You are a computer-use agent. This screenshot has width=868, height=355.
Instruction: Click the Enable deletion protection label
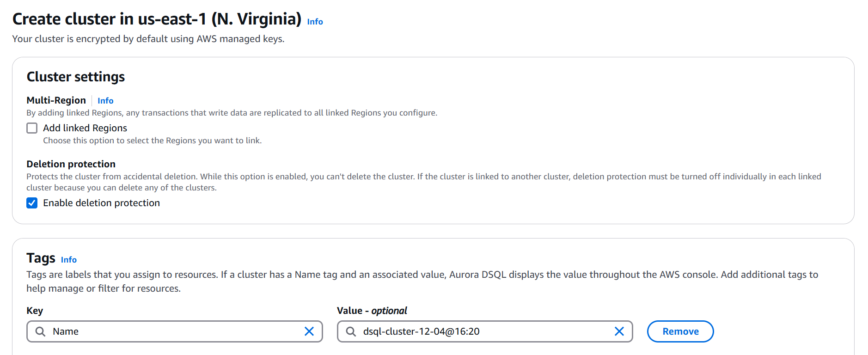point(101,203)
